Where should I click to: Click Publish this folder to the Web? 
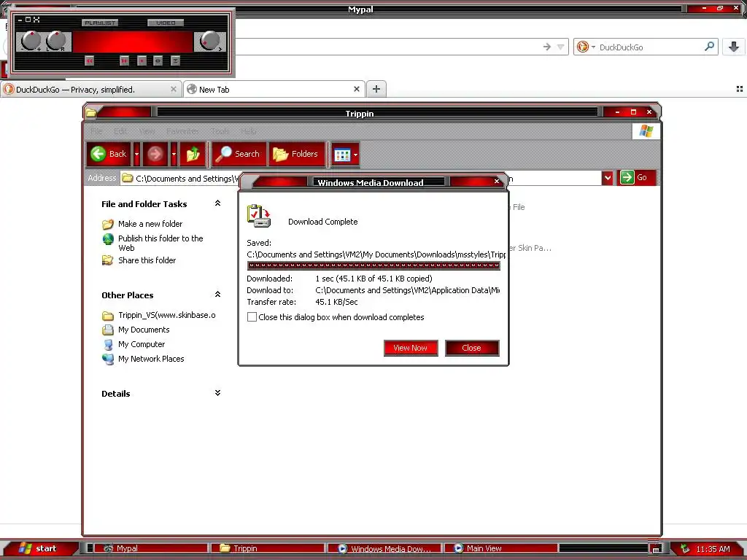tap(160, 243)
